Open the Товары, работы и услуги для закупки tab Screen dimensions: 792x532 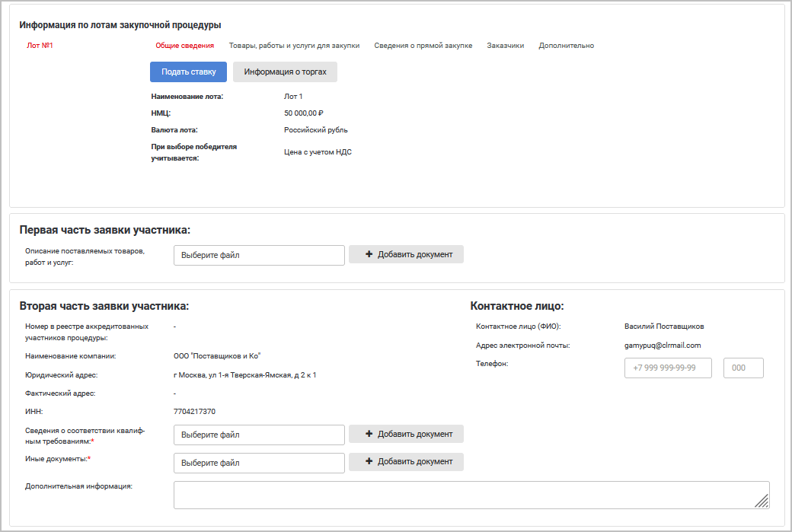pyautogui.click(x=294, y=46)
